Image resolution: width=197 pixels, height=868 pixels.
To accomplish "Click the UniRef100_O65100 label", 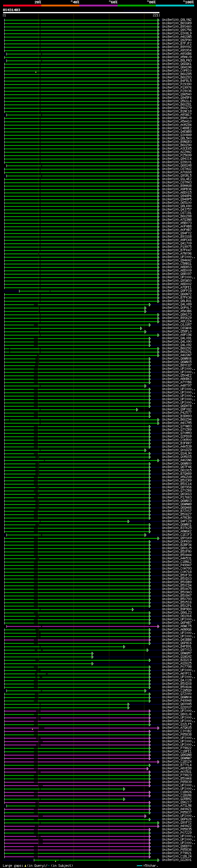I will 177,203.
